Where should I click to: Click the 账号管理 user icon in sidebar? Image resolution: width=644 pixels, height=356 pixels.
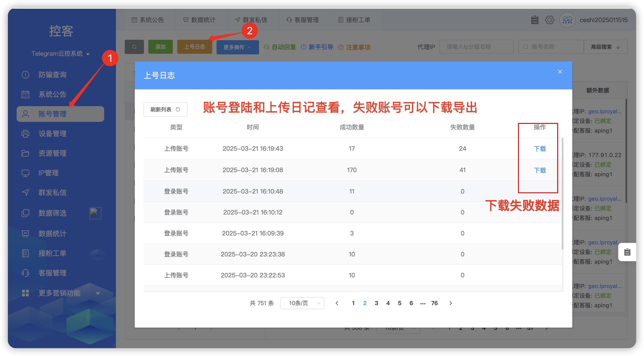pos(25,114)
